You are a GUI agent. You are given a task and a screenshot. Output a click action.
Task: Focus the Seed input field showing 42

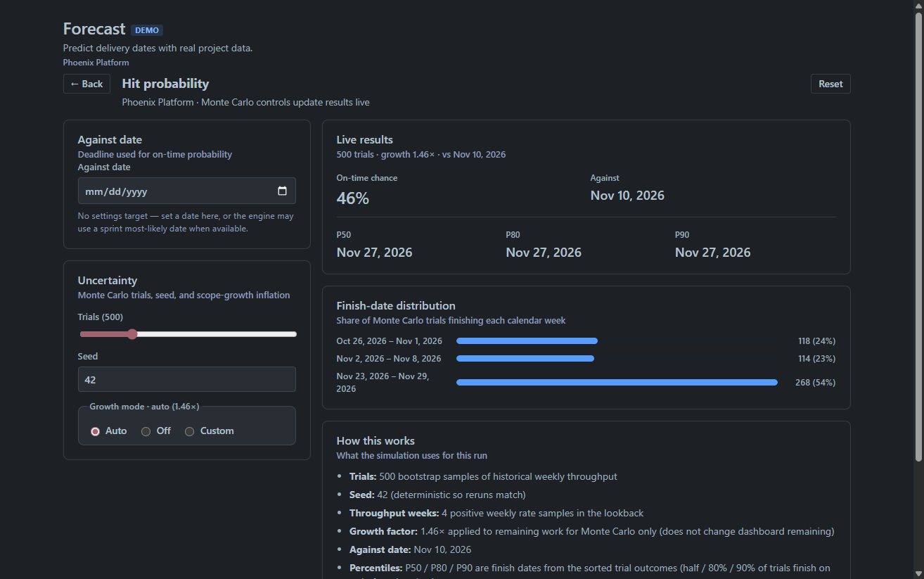(187, 379)
